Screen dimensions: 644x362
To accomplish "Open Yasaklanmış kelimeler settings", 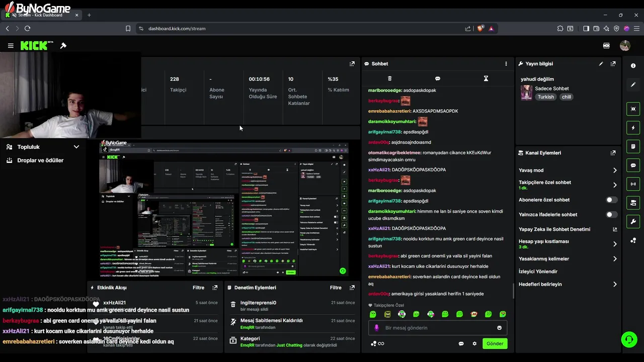I will click(568, 259).
